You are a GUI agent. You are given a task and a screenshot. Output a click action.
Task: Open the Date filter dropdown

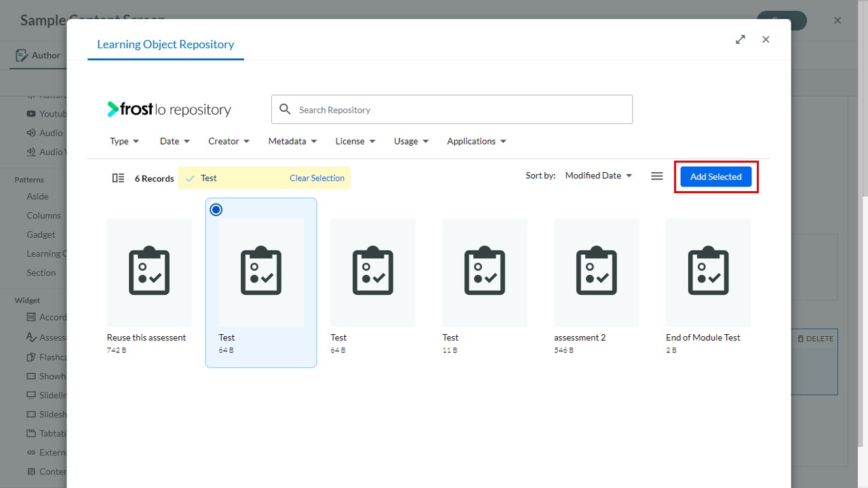[175, 141]
